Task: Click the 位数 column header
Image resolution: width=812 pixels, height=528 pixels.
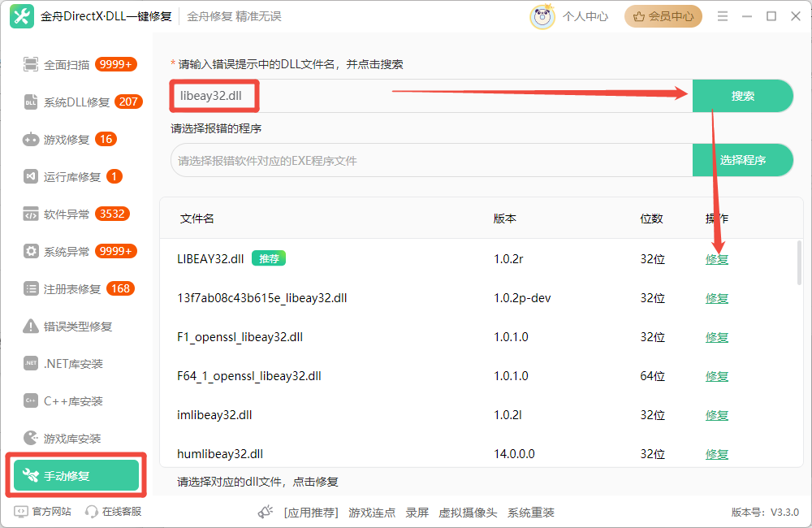Action: pyautogui.click(x=651, y=219)
